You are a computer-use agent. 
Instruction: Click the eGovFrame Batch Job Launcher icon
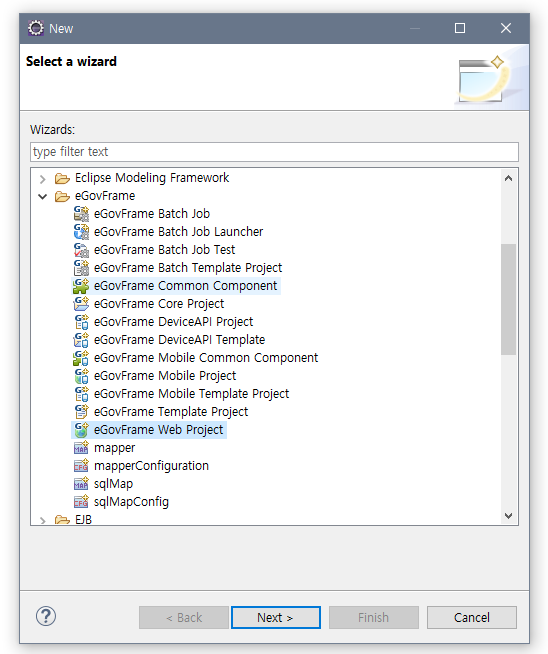(81, 231)
